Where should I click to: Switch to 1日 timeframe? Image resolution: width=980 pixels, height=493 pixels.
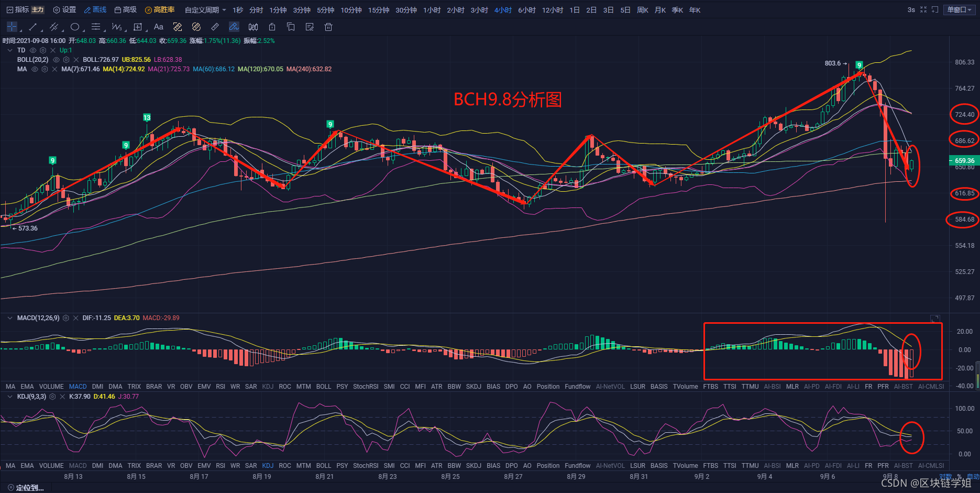575,10
